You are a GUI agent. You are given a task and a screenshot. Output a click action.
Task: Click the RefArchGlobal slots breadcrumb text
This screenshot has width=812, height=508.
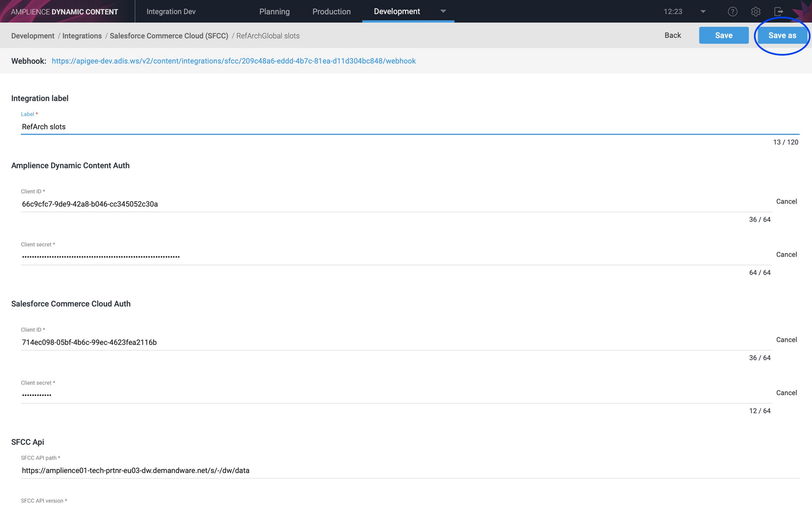coord(268,36)
